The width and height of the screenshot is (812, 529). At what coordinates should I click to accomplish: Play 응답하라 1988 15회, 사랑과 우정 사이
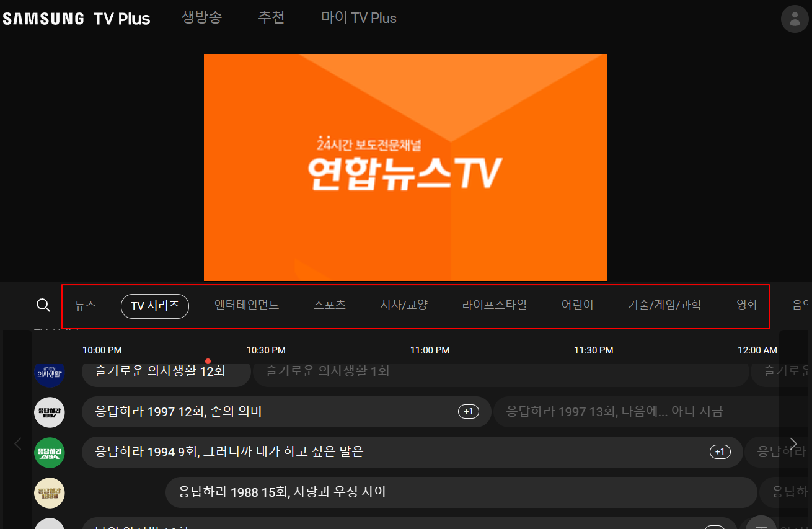(x=461, y=492)
